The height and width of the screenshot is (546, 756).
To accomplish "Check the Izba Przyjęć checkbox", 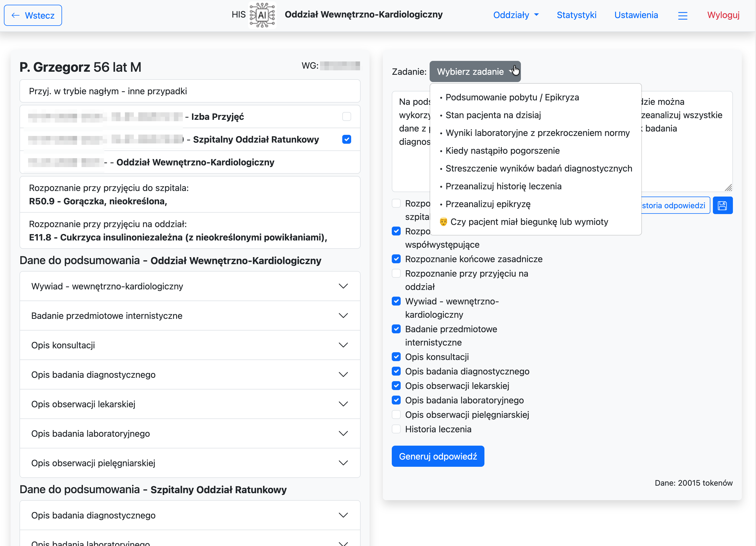I will (x=346, y=116).
